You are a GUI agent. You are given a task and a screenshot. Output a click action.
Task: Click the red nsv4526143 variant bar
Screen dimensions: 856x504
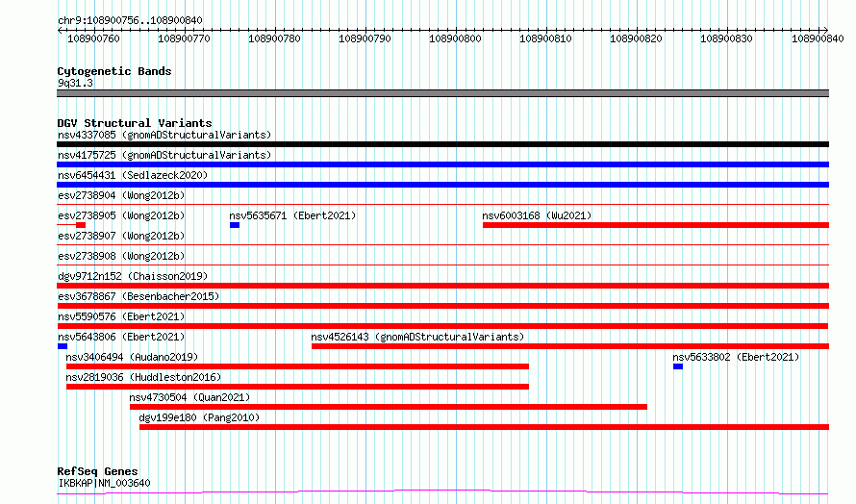tap(570, 346)
